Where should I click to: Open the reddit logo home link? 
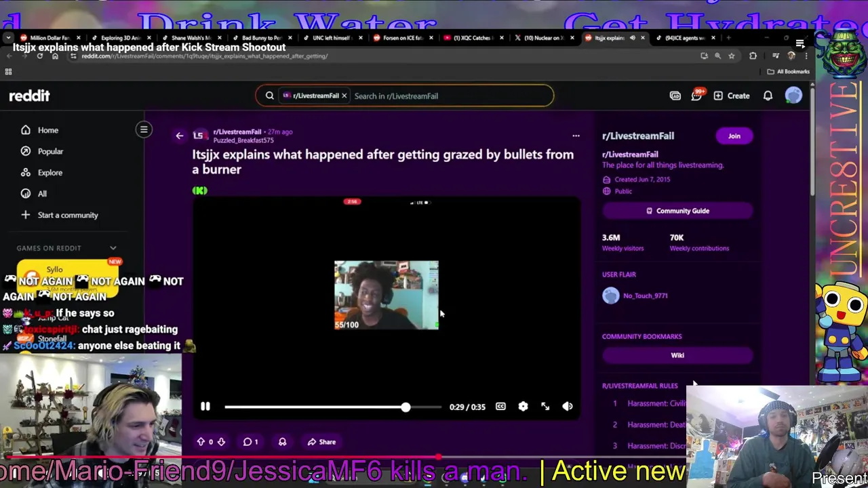pyautogui.click(x=29, y=96)
